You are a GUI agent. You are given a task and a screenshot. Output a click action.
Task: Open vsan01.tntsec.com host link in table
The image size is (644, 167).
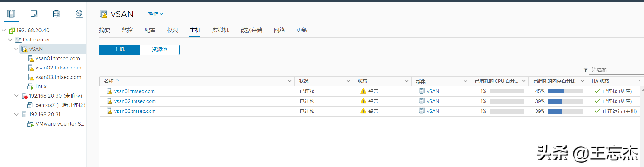point(134,91)
